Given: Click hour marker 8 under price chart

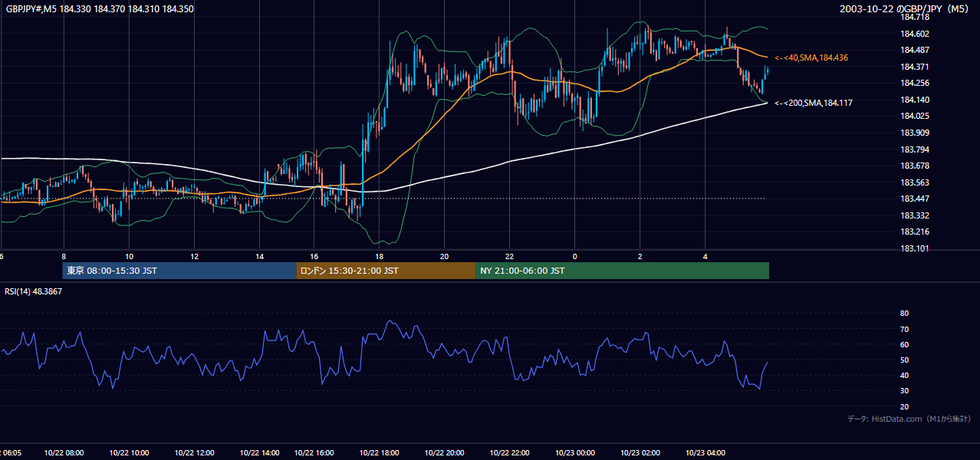Looking at the screenshot, I should 64,256.
